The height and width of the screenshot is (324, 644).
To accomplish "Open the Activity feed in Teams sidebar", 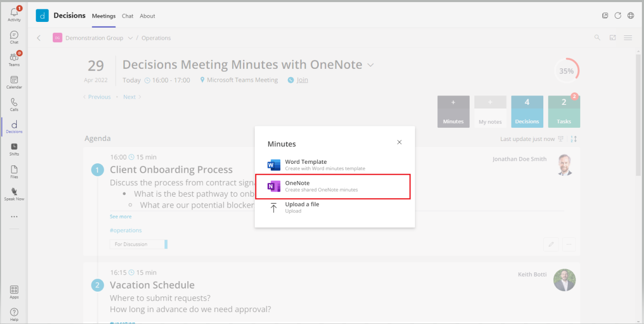I will point(14,11).
